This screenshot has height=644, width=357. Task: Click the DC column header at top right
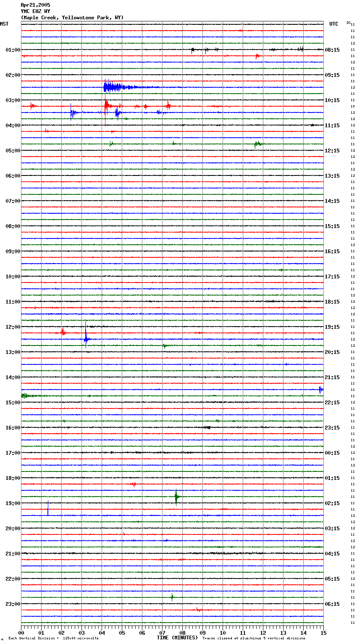pyautogui.click(x=349, y=23)
